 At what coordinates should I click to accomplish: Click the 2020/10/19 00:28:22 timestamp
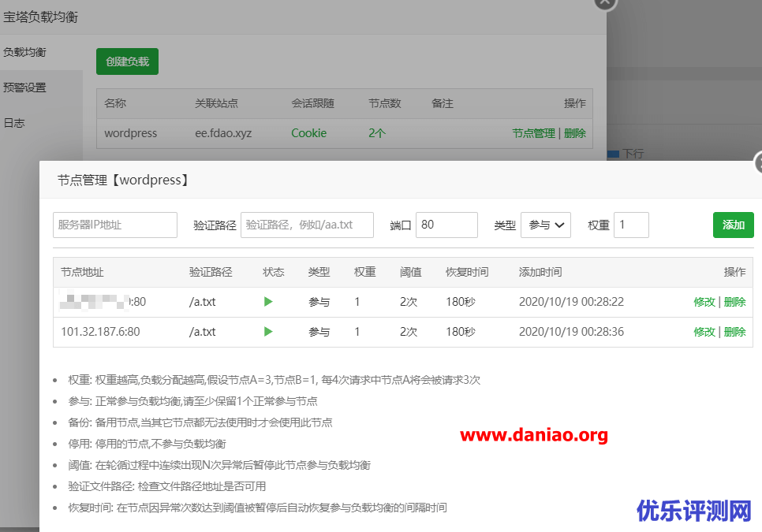571,302
